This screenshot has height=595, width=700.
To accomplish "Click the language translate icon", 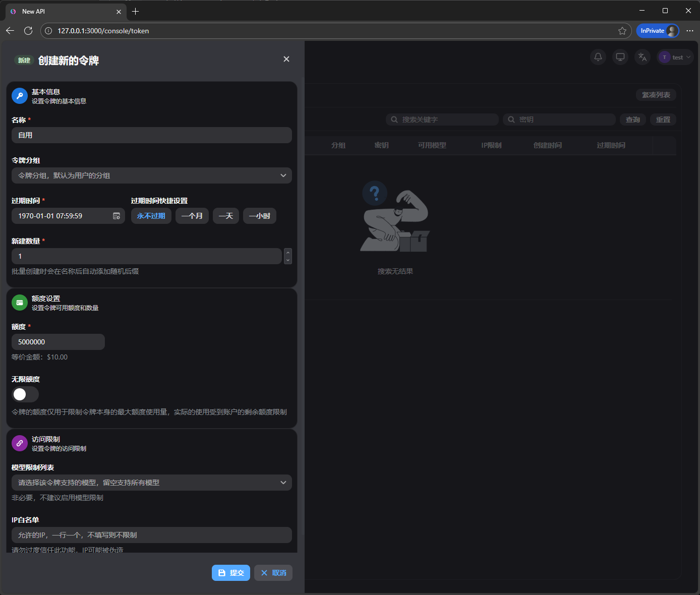I will coord(642,57).
